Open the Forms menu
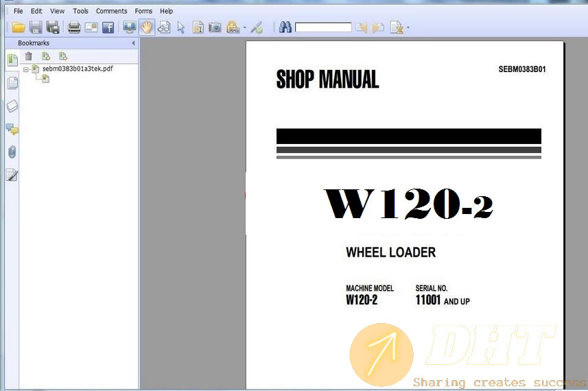The height and width of the screenshot is (391, 588). [143, 11]
